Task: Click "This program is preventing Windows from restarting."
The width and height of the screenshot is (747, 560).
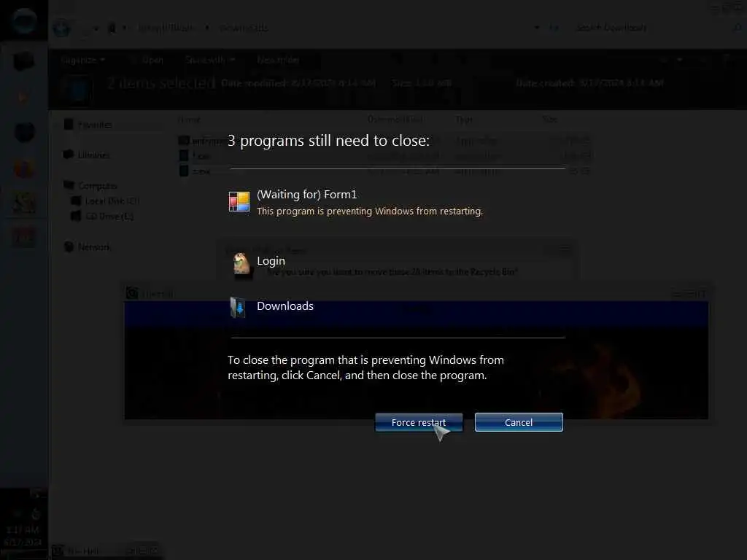Action: pos(370,211)
